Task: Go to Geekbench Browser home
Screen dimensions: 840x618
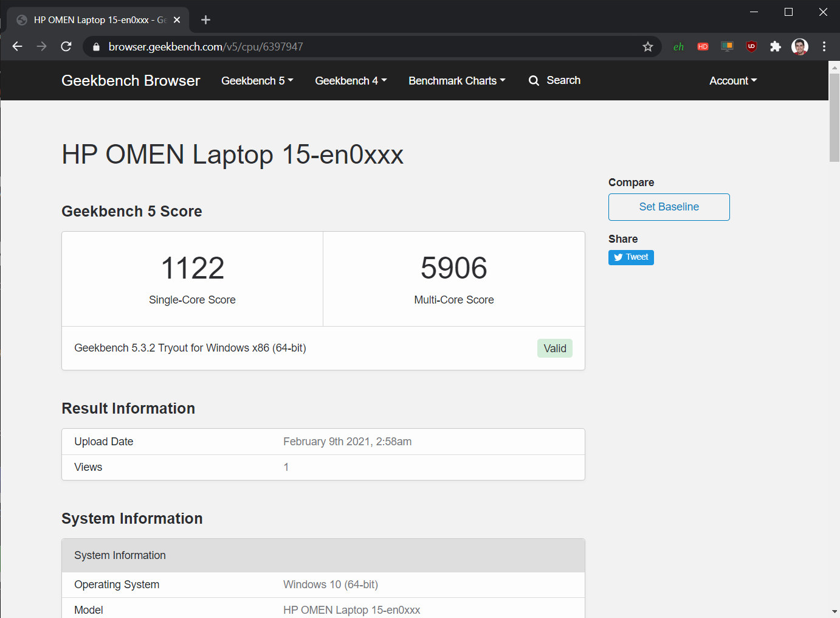Action: [x=131, y=81]
